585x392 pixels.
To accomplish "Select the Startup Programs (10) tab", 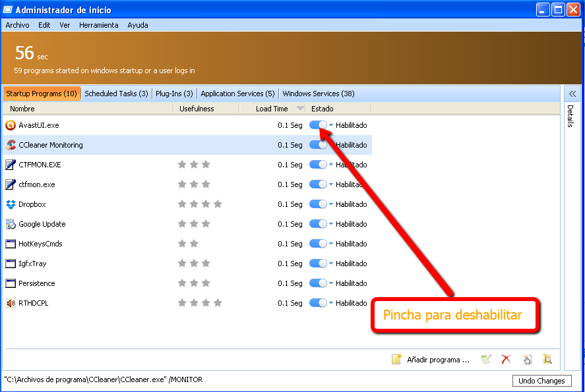I will click(x=42, y=94).
